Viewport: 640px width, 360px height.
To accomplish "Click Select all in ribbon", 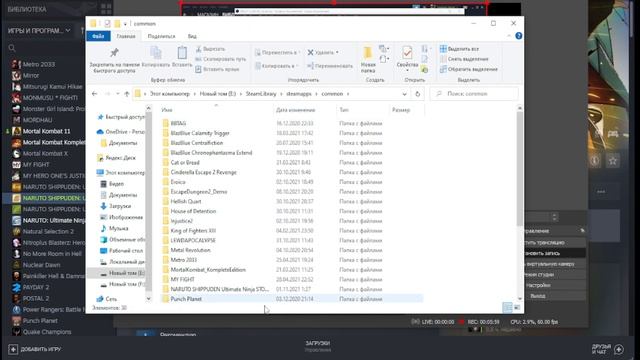I will 459,49.
